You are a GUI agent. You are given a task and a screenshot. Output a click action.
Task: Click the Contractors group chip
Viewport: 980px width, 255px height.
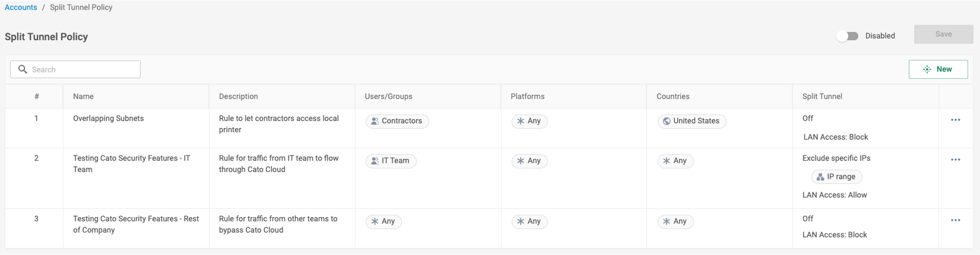(397, 121)
